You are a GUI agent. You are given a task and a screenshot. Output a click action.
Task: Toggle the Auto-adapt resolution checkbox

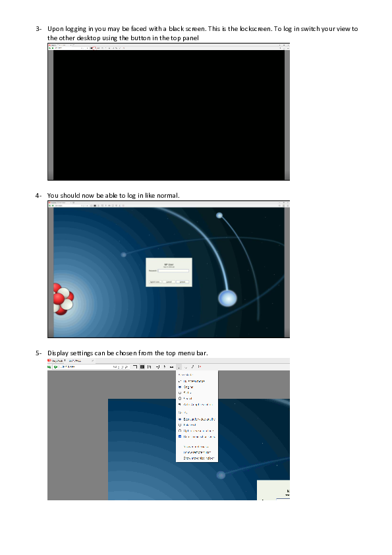click(180, 404)
